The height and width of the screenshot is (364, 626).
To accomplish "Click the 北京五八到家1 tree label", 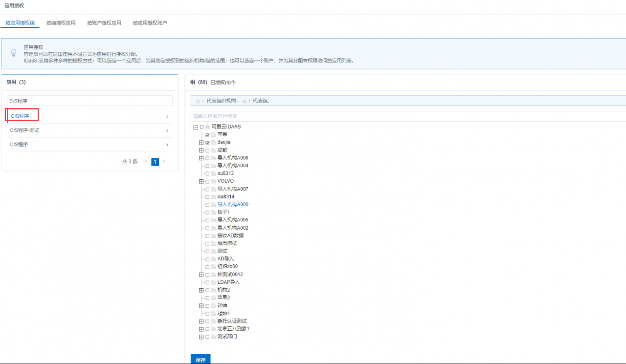I will (x=233, y=329).
